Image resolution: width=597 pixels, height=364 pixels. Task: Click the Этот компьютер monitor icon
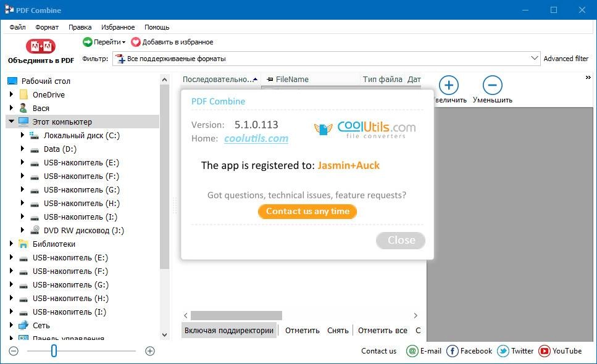pos(23,122)
